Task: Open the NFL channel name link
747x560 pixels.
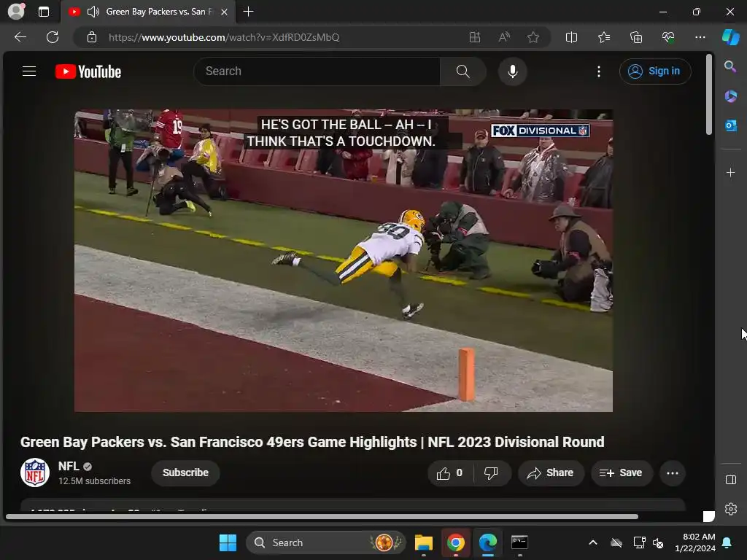Action: tap(69, 466)
